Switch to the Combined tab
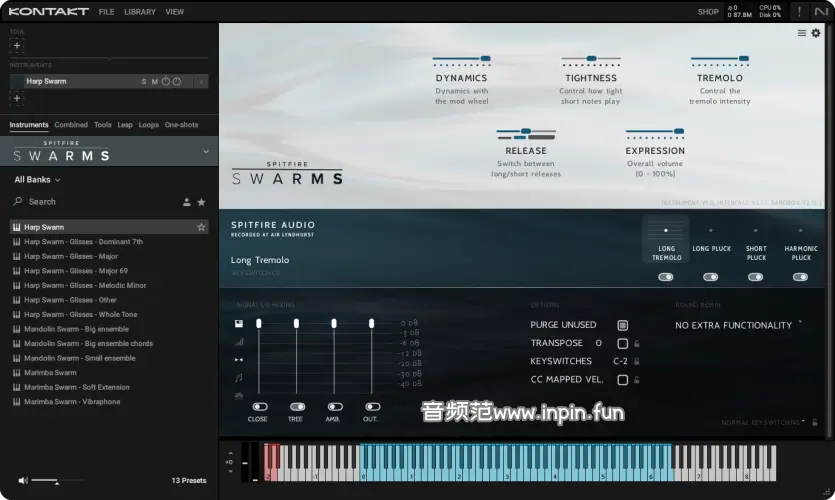The height and width of the screenshot is (500, 835). [71, 125]
